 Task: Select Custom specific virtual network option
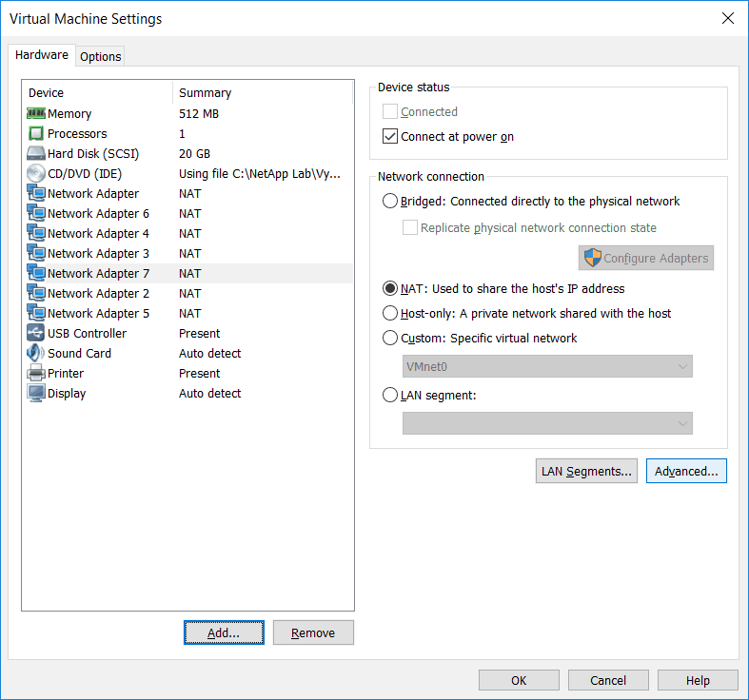point(390,338)
